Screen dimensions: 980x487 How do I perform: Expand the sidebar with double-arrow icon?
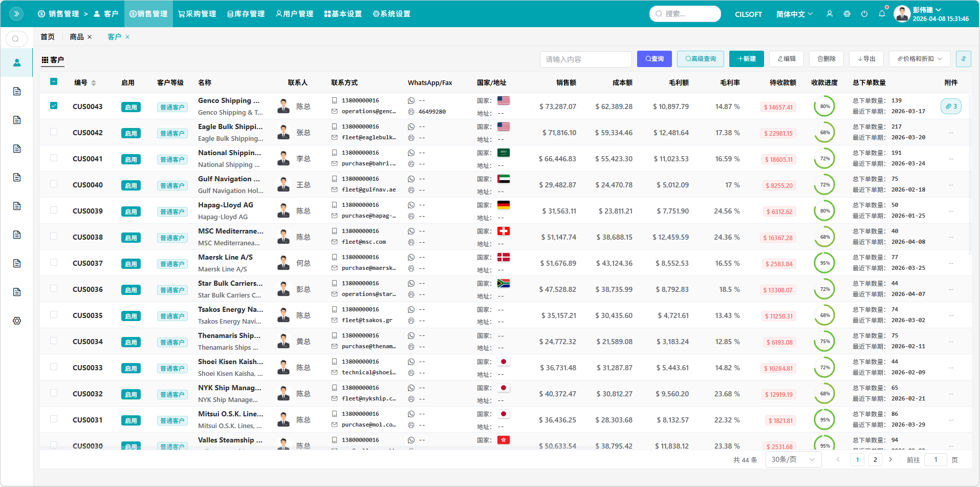16,14
